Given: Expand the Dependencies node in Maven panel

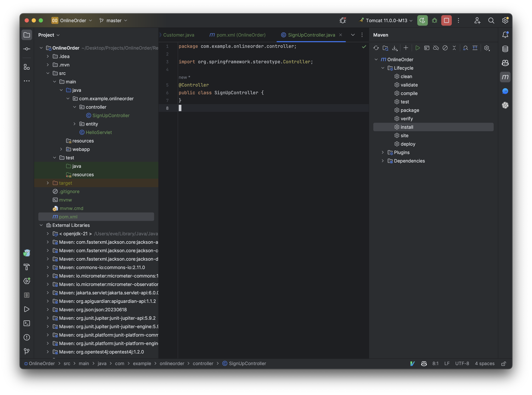Looking at the screenshot, I should click(383, 161).
